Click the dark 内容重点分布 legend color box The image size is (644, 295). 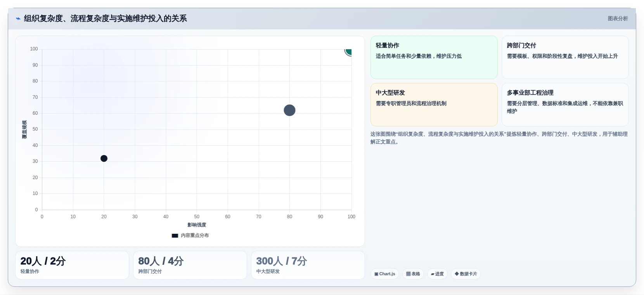point(175,235)
